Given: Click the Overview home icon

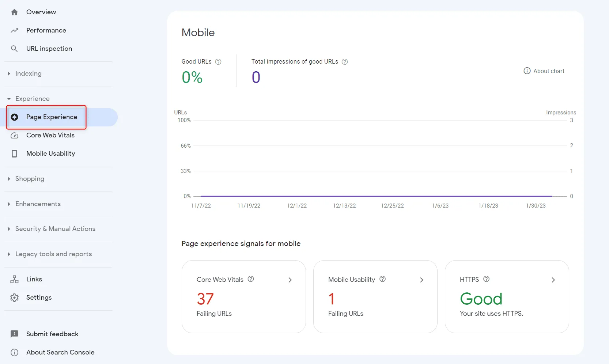Looking at the screenshot, I should (14, 12).
